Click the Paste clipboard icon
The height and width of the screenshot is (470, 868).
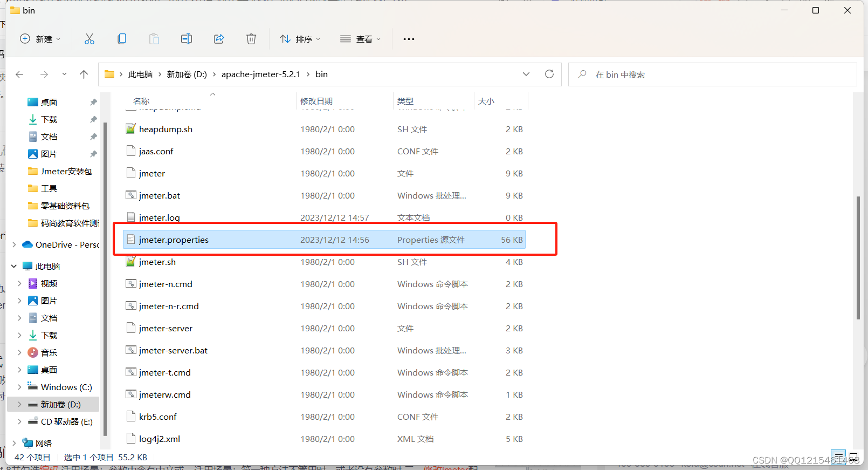[x=154, y=39]
